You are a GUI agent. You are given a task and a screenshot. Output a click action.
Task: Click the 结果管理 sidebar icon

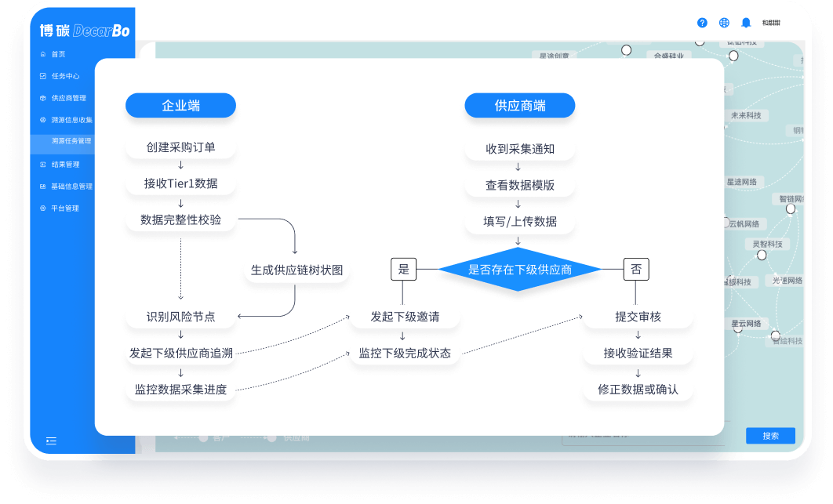click(x=43, y=165)
